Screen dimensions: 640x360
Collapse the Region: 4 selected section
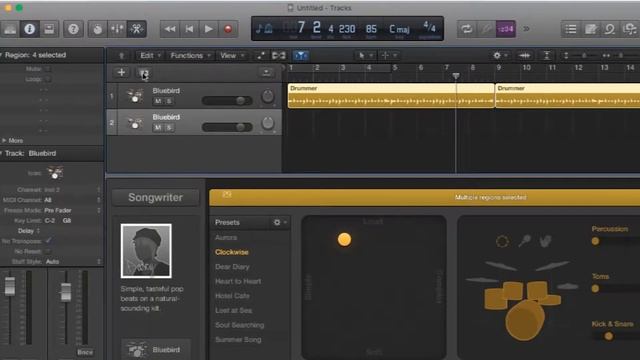click(2, 55)
